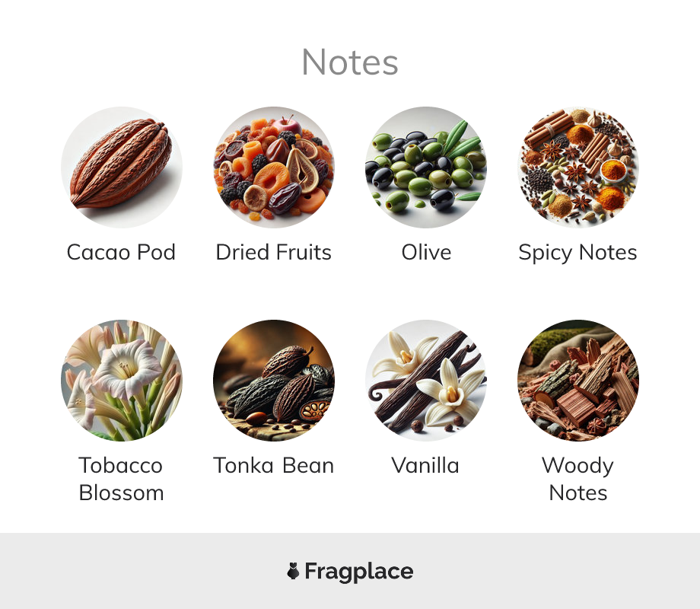Select the Woody Notes circular image
Image resolution: width=700 pixels, height=609 pixels.
tap(578, 380)
